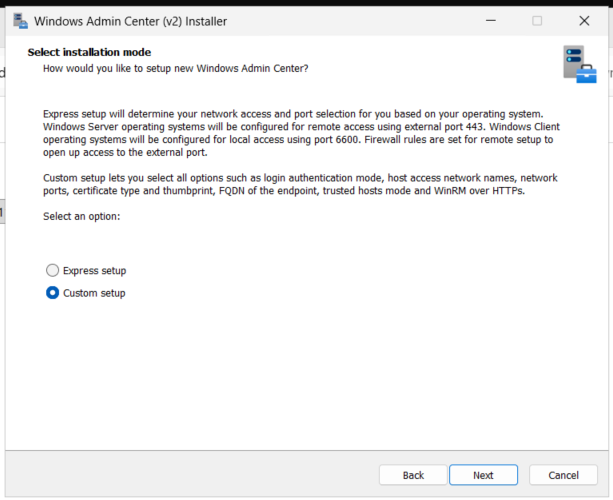The image size is (613, 500).
Task: Click the grayed-out maximize window icon
Action: click(537, 21)
